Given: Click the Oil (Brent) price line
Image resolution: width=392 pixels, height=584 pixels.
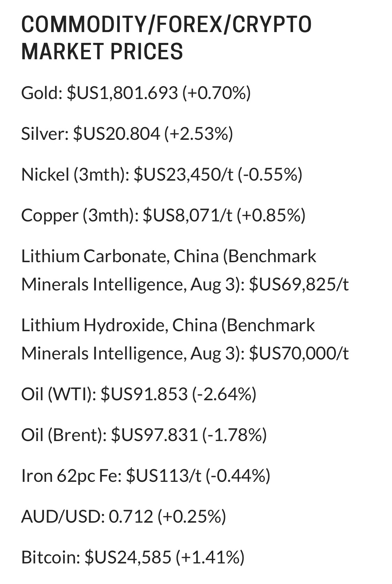Looking at the screenshot, I should coord(144,435).
